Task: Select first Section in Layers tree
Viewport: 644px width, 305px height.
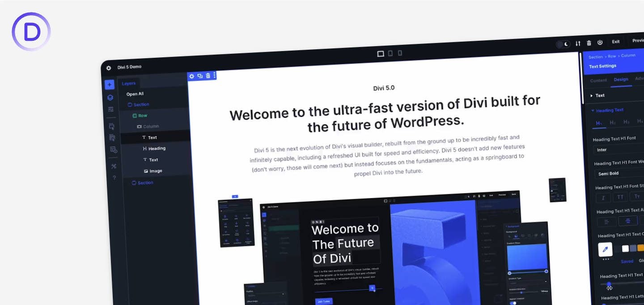Action: (x=139, y=104)
